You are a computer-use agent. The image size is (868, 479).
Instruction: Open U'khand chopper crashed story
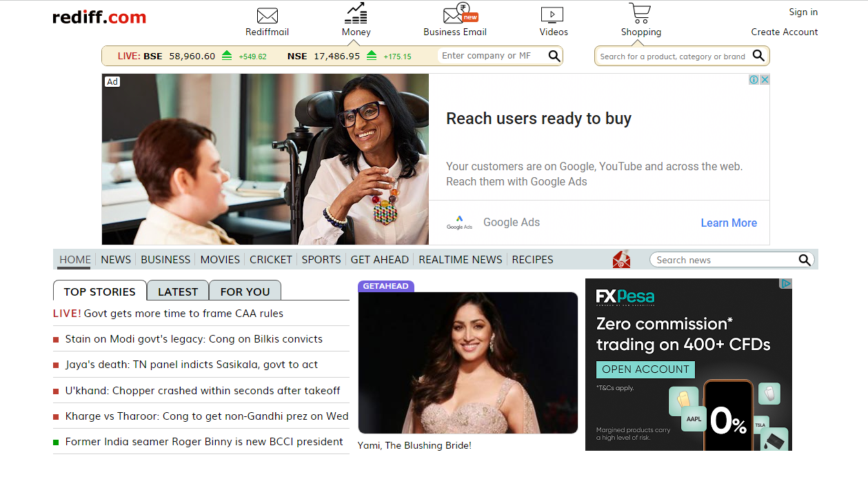pos(203,390)
